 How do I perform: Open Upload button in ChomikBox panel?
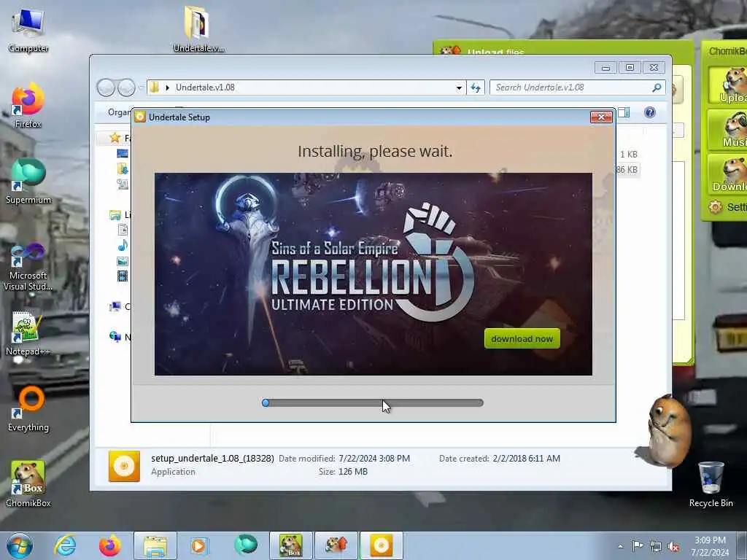coord(727,86)
